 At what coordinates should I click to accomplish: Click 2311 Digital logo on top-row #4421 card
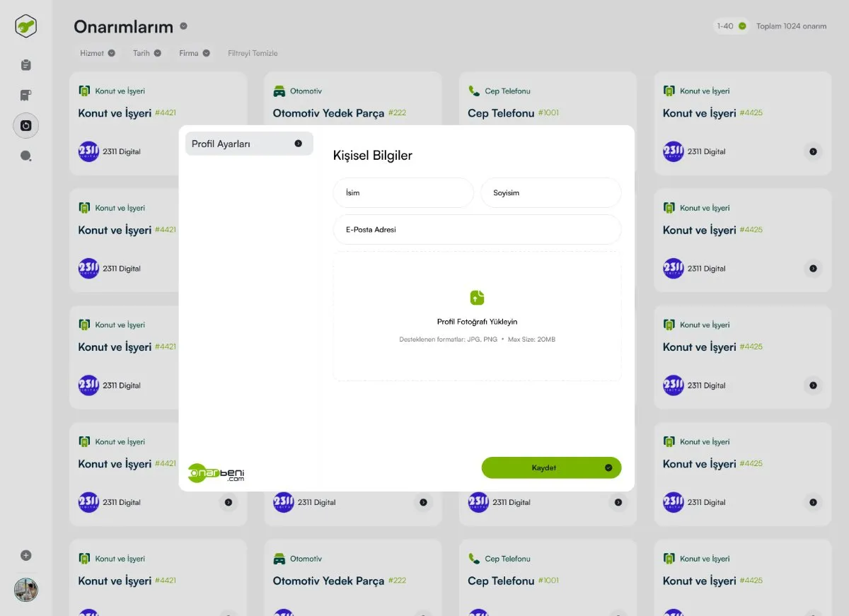(88, 151)
